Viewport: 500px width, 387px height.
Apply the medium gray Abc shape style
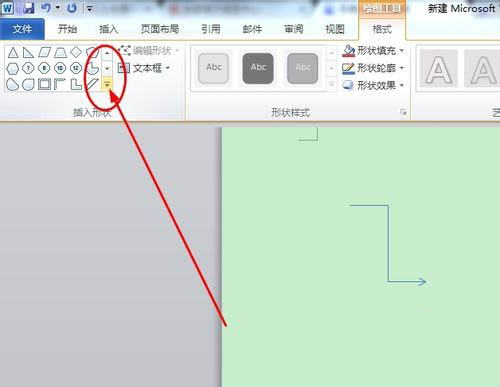[303, 68]
